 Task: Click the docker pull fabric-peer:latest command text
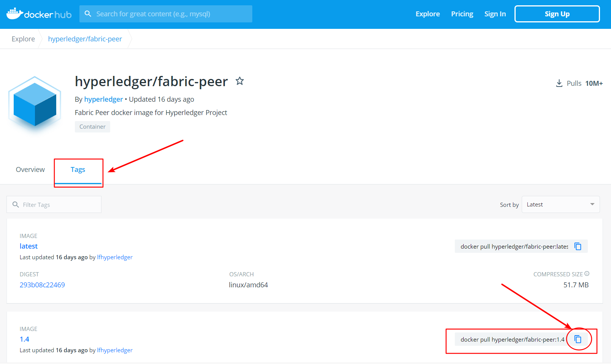(x=514, y=247)
